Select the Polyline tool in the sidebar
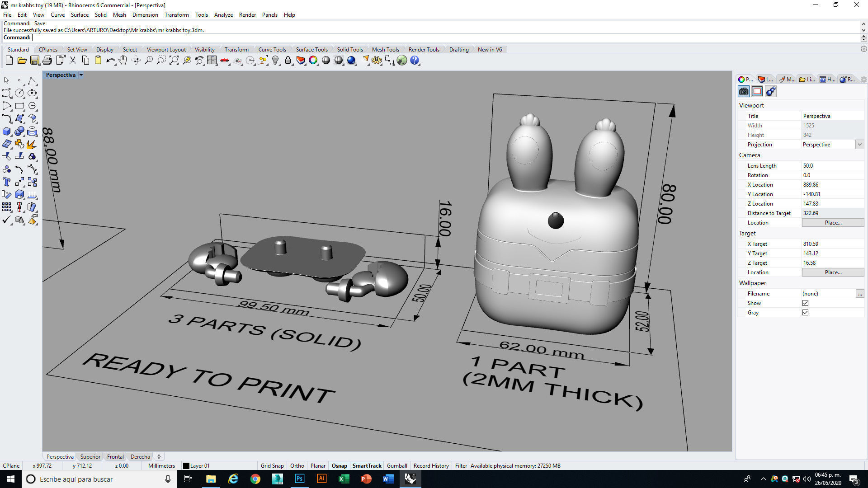This screenshot has width=868, height=488. [x=32, y=80]
